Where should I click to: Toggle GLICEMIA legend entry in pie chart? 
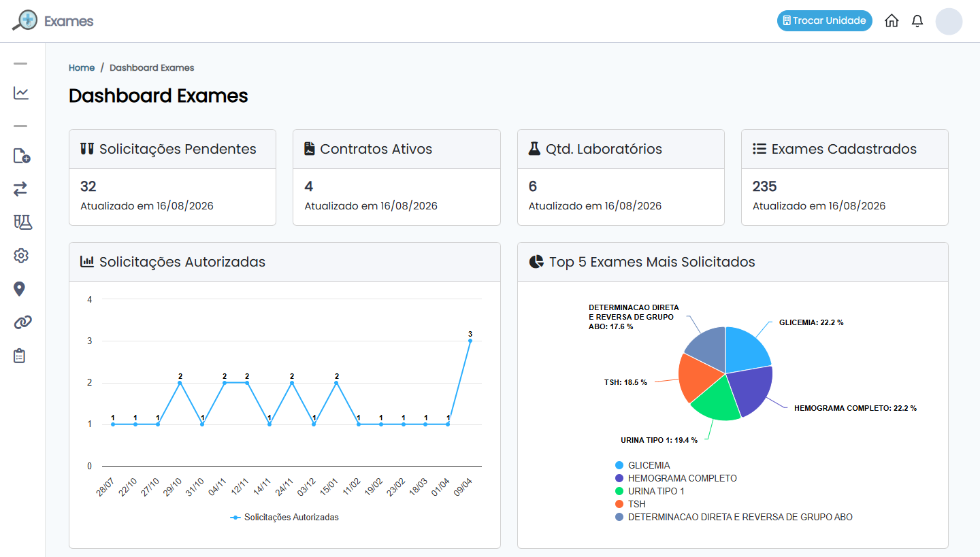click(x=642, y=465)
